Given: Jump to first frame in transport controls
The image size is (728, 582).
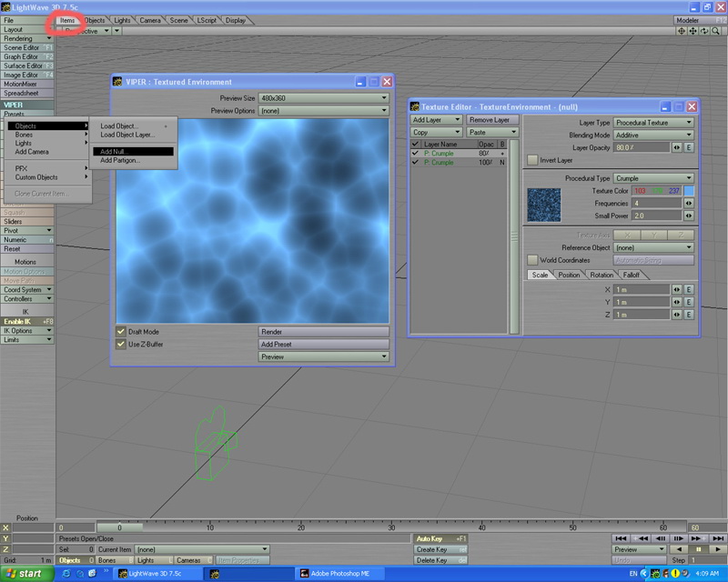Looking at the screenshot, I should pos(621,538).
